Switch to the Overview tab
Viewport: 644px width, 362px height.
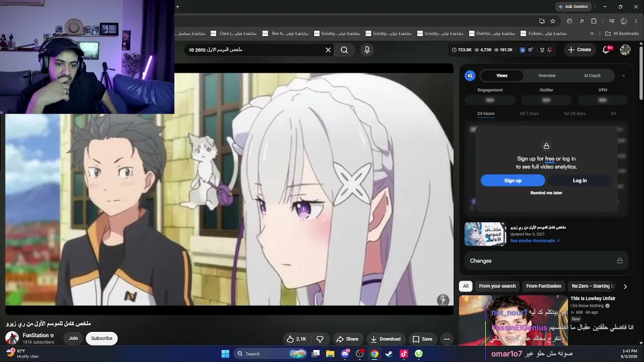547,75
